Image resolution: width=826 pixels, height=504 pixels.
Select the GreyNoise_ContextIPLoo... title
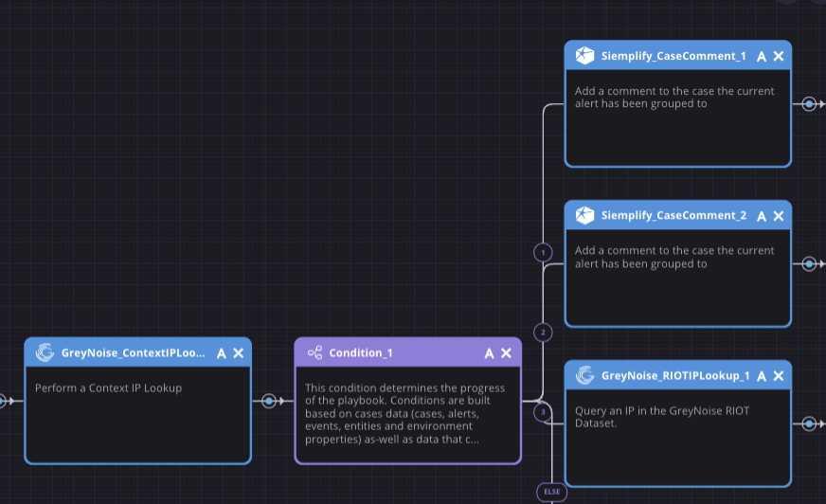pyautogui.click(x=134, y=352)
